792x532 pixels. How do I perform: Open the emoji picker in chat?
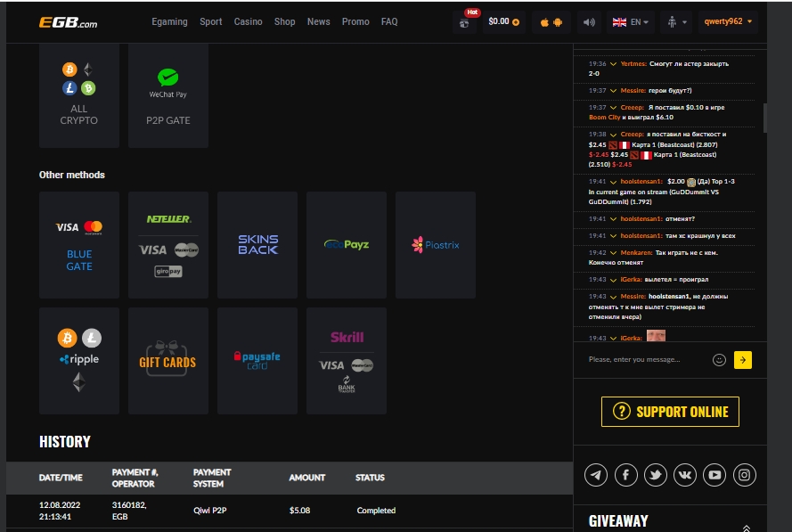click(x=719, y=360)
